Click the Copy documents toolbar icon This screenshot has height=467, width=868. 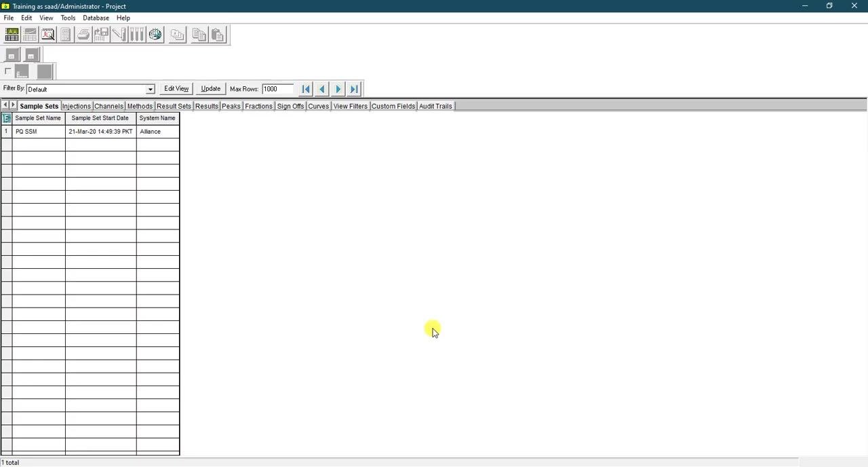click(x=199, y=35)
